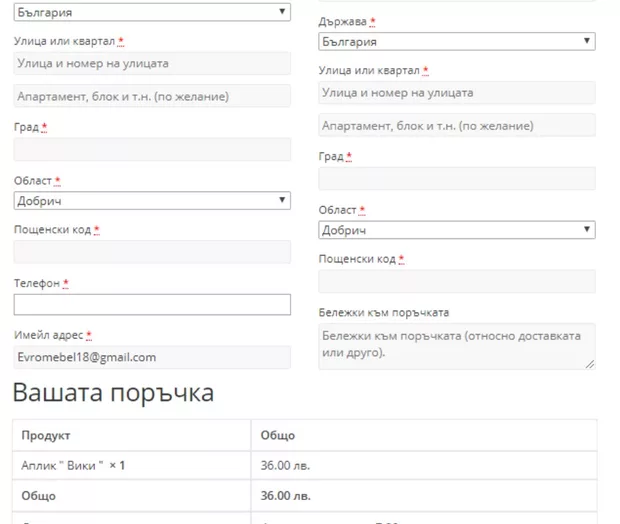Click the Телефон input field

(151, 305)
